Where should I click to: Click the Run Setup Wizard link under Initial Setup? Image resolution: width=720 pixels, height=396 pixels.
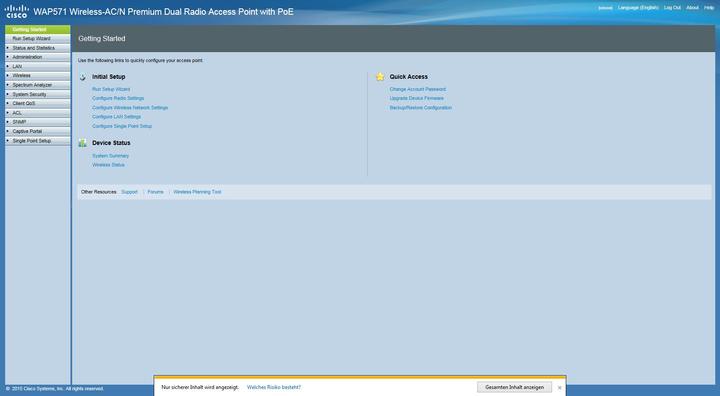click(111, 89)
